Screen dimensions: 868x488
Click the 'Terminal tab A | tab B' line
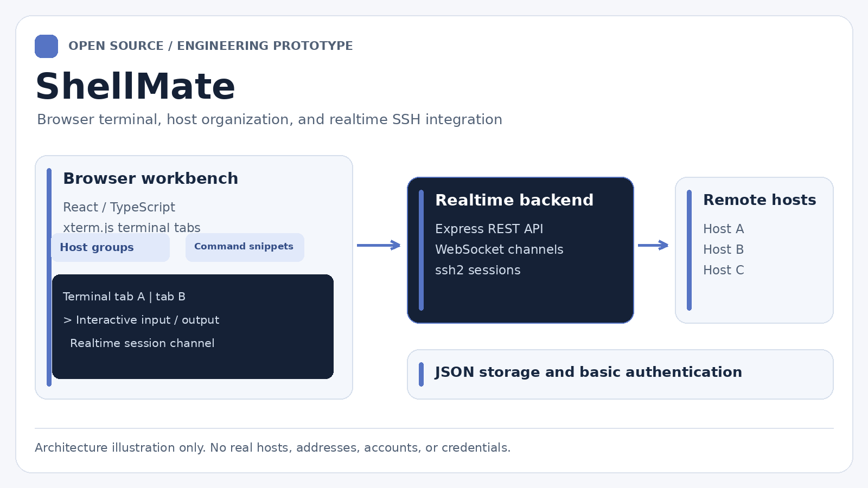tap(124, 297)
